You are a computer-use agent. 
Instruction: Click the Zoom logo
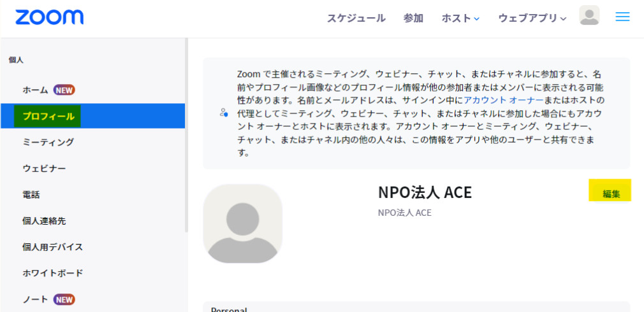[50, 17]
